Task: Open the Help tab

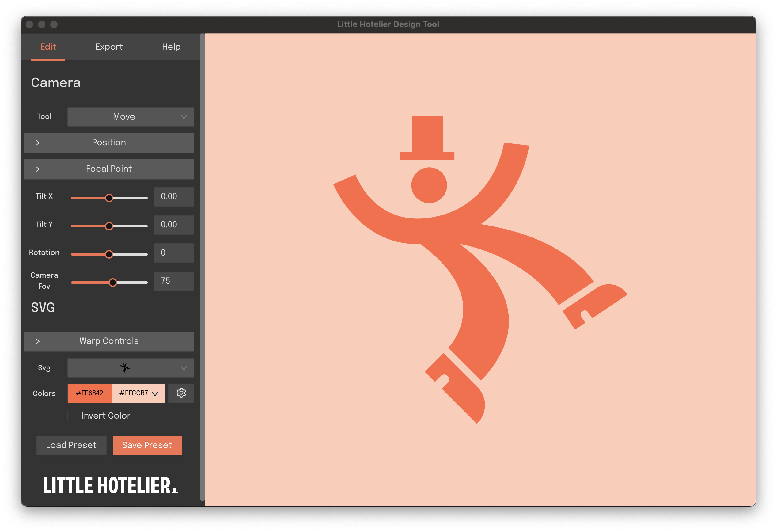Action: (171, 47)
